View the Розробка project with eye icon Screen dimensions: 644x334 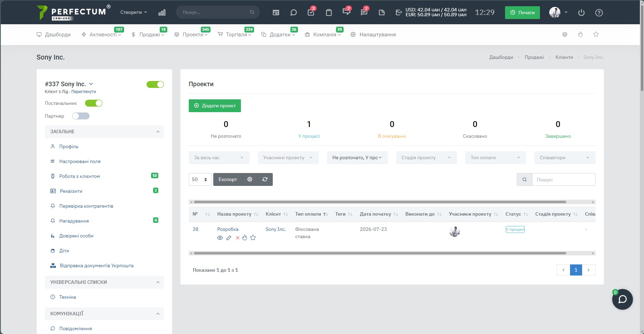[x=220, y=238]
